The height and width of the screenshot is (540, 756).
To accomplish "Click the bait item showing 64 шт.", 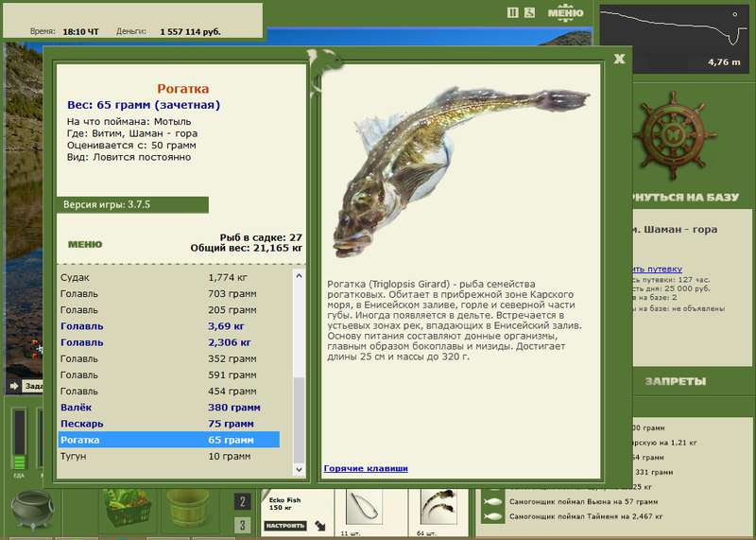I will coord(438,507).
